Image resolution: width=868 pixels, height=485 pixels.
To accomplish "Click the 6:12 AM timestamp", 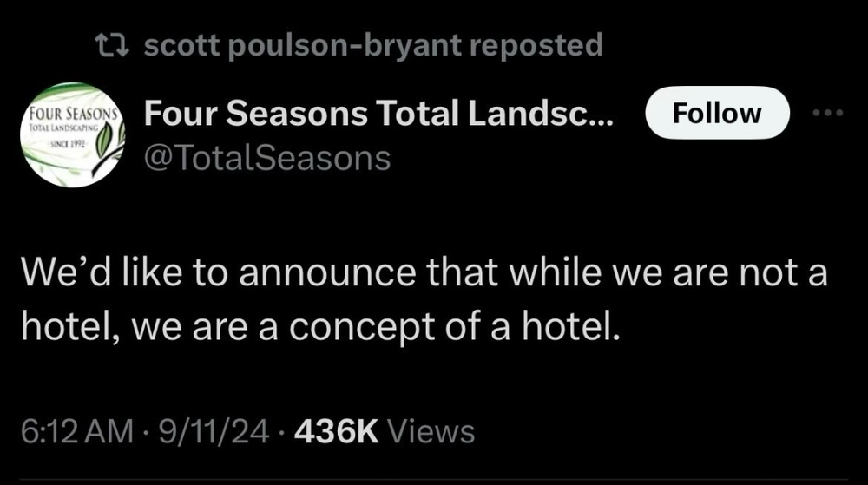I will point(77,431).
